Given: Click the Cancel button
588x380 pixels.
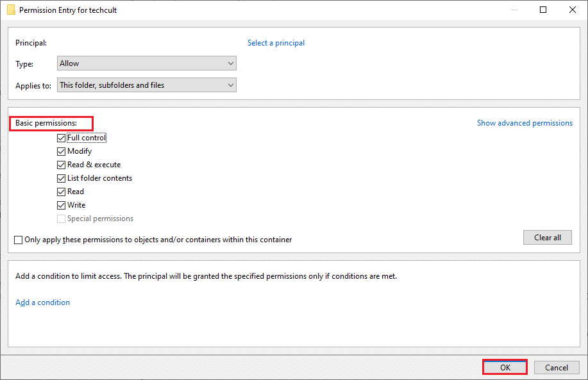Looking at the screenshot, I should (x=557, y=368).
